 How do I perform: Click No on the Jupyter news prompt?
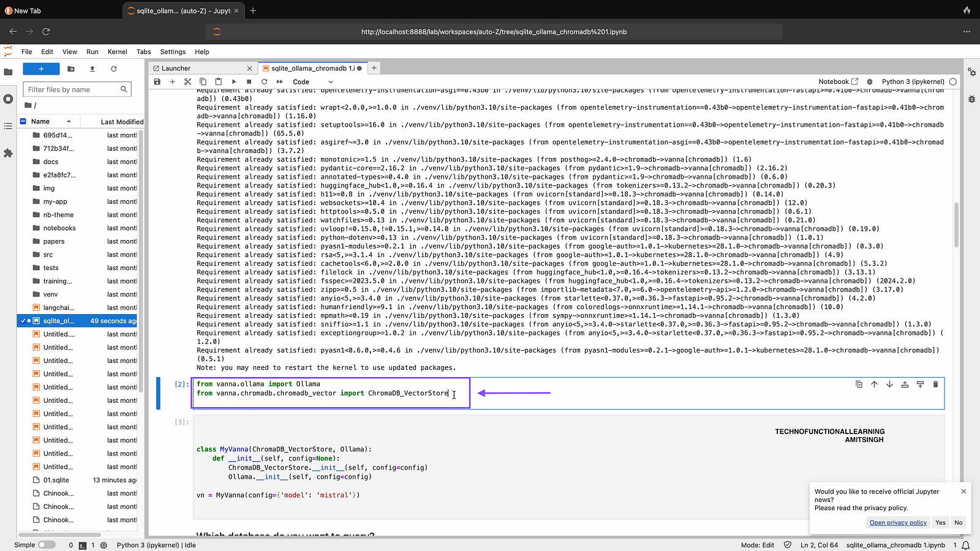pos(958,523)
